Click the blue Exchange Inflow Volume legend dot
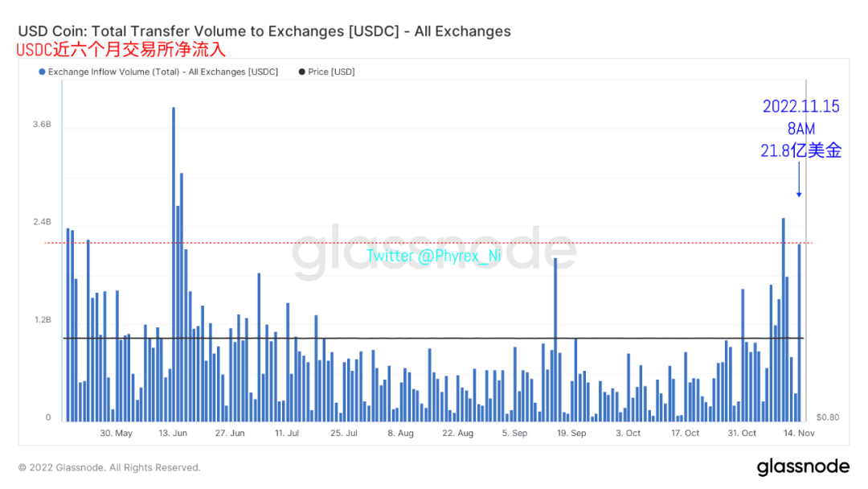 [42, 72]
